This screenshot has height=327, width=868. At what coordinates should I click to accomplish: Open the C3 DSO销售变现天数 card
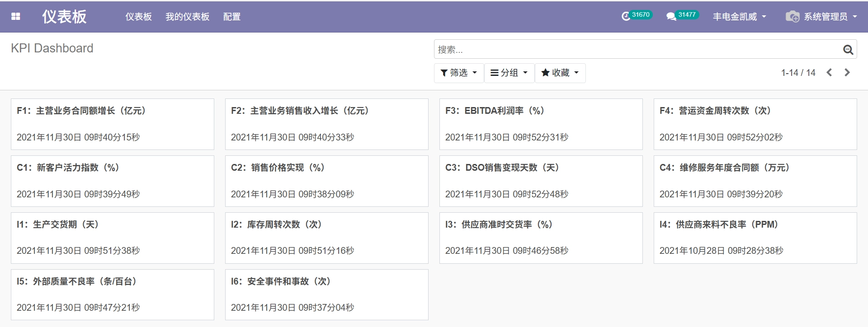tap(541, 181)
